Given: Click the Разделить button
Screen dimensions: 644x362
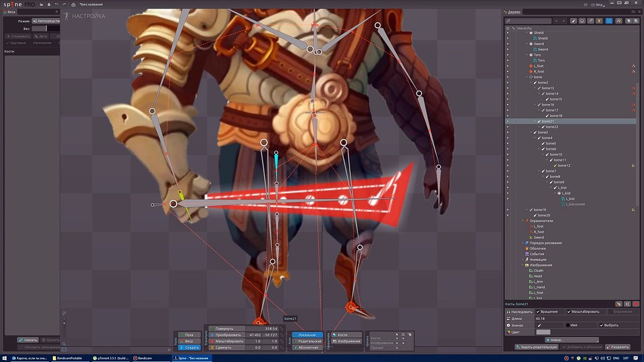Looking at the screenshot, I should click(618, 347).
